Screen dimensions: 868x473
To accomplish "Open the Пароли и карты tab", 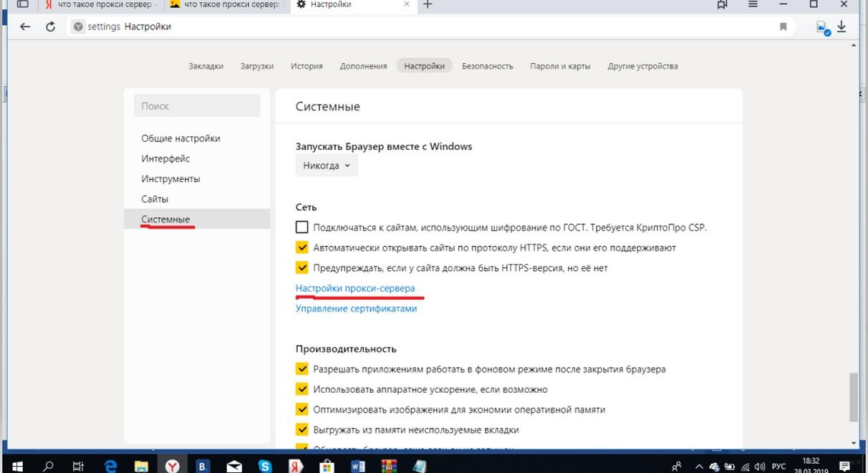I will (560, 66).
